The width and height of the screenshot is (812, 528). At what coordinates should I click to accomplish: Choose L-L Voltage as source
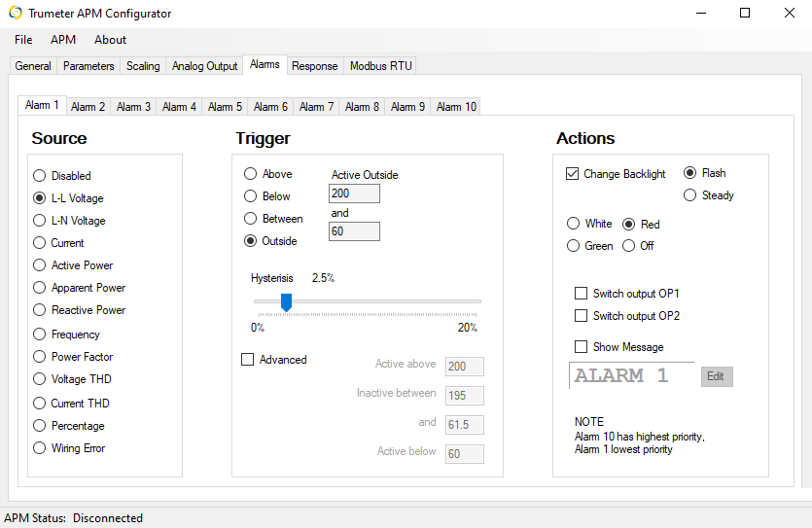[68, 198]
